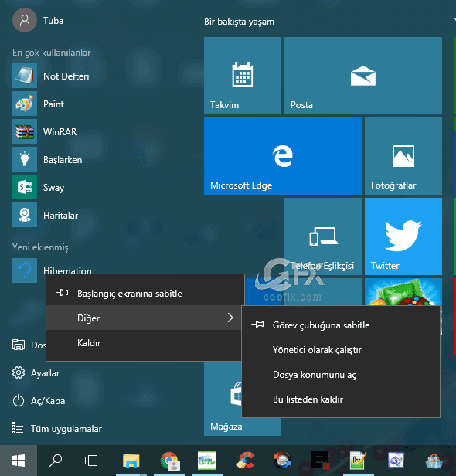Open the Telefon Eşlikçisi tile
456x476 pixels.
click(x=323, y=236)
